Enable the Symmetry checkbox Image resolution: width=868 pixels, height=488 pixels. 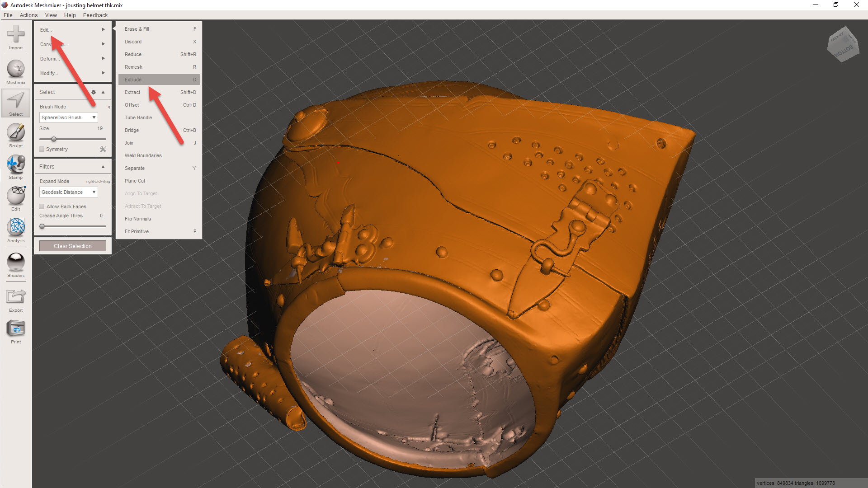tap(42, 149)
